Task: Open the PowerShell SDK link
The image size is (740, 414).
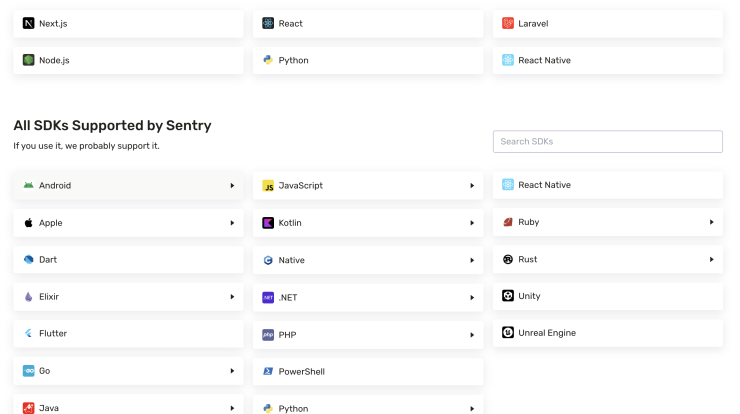Action: click(368, 372)
